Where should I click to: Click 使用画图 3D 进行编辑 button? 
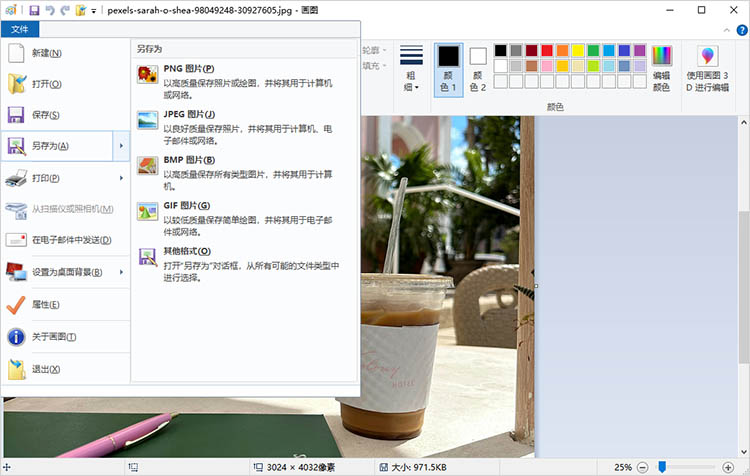707,68
